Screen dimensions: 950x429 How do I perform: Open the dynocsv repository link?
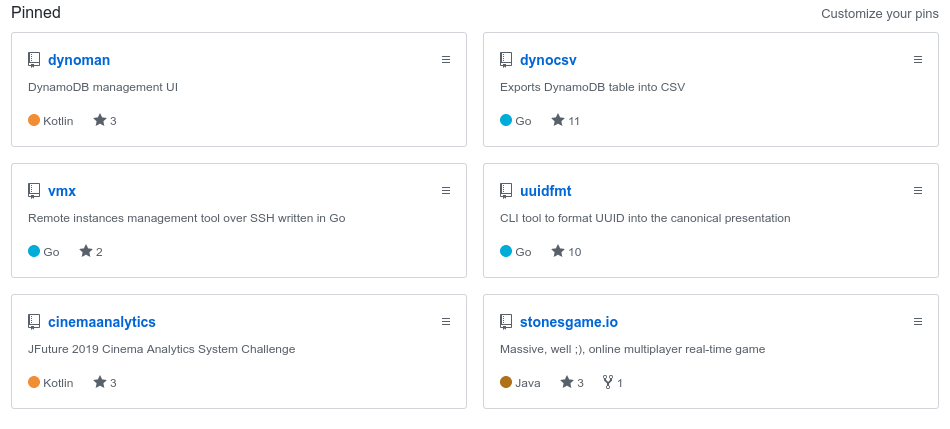coord(548,60)
